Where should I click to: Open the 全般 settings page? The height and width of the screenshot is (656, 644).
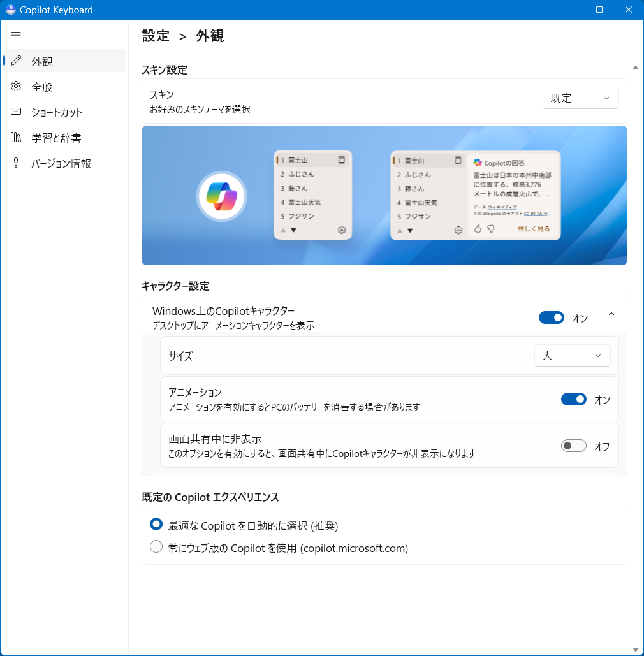tap(64, 86)
